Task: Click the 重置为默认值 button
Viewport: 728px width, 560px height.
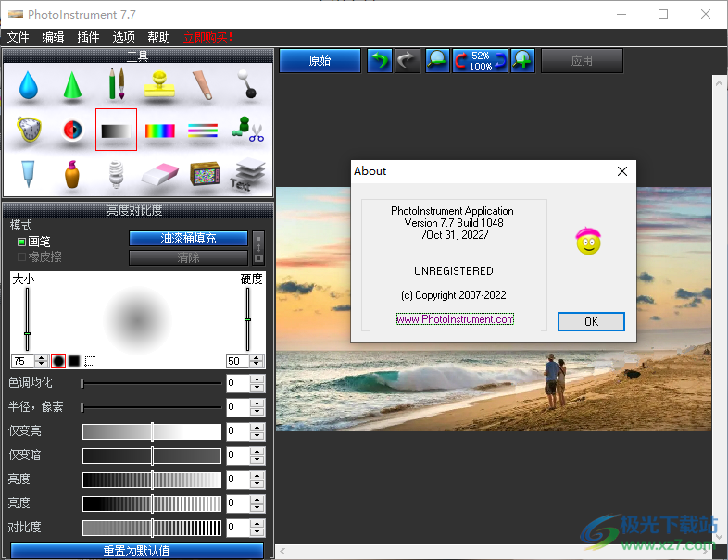Action: pyautogui.click(x=137, y=551)
